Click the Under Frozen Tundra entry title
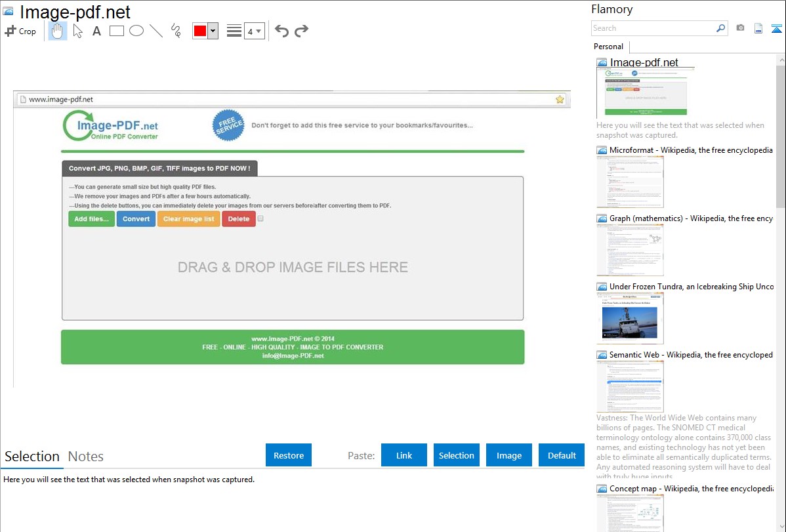 point(692,286)
